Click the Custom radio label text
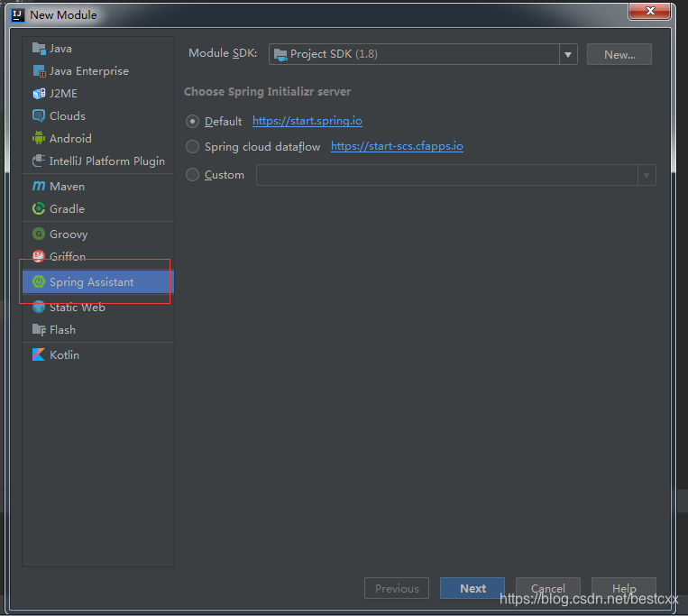 point(225,175)
